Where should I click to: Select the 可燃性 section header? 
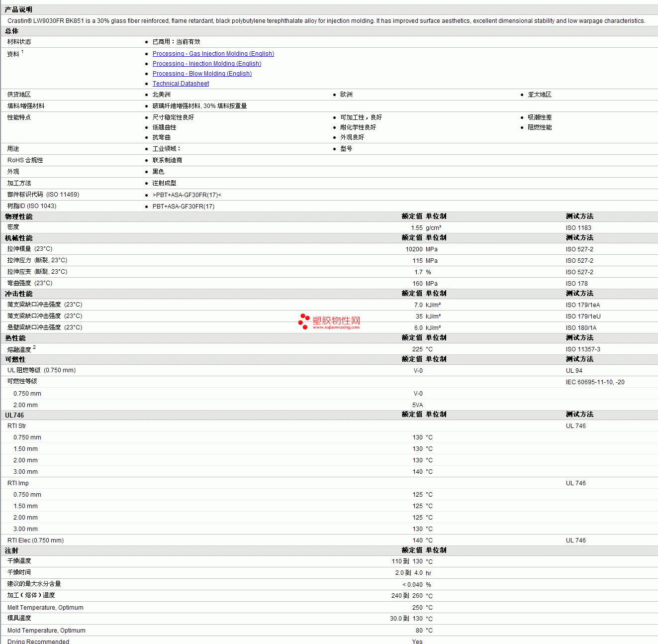point(15,359)
